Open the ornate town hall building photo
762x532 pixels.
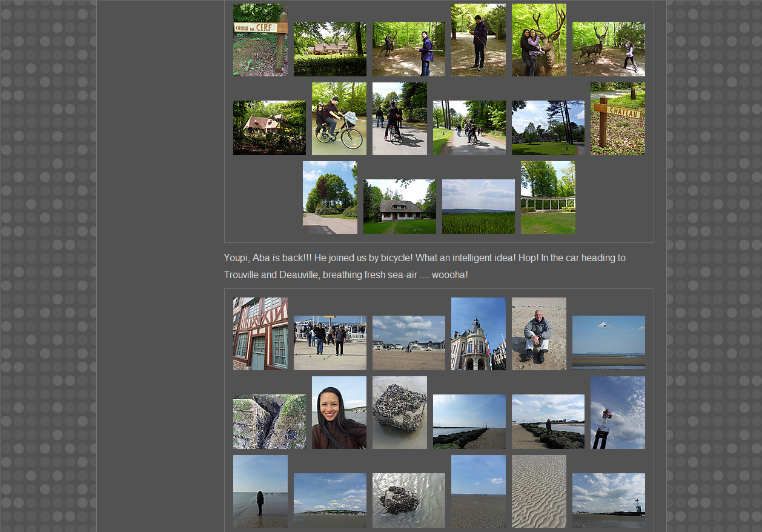(x=478, y=334)
